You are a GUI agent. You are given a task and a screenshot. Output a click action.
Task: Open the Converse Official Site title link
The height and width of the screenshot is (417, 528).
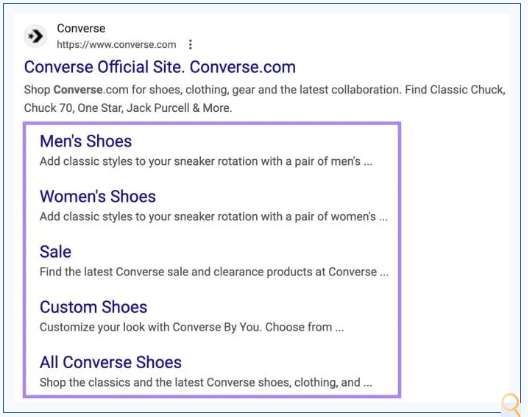click(160, 67)
